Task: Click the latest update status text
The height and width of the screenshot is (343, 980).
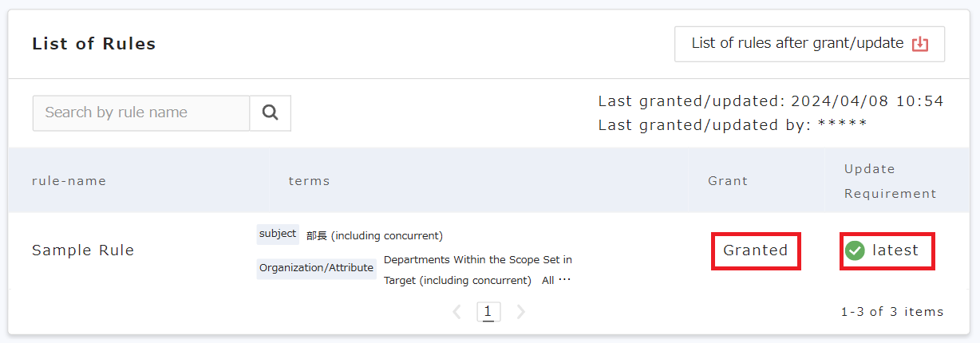Action: 895,250
